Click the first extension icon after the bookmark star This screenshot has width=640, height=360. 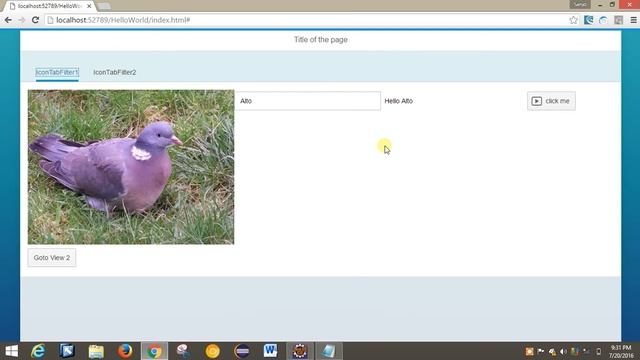[x=589, y=20]
